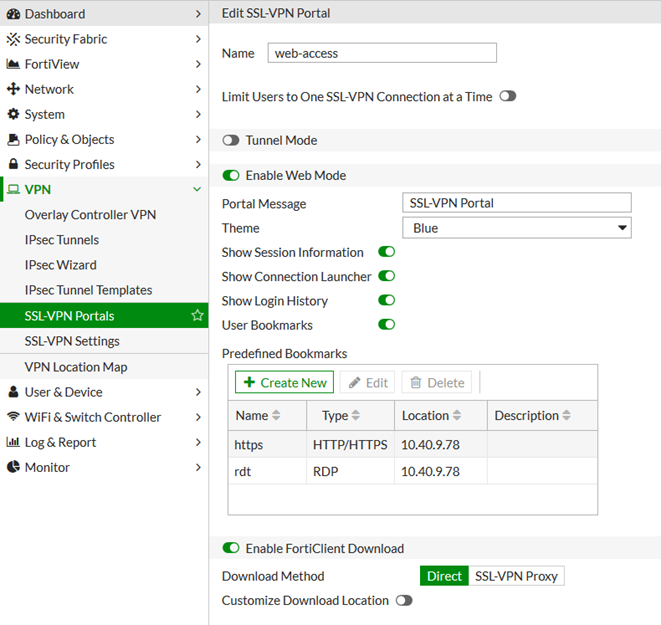Screen dimensions: 661x625
Task: Click the System gear icon
Action: pos(13,114)
